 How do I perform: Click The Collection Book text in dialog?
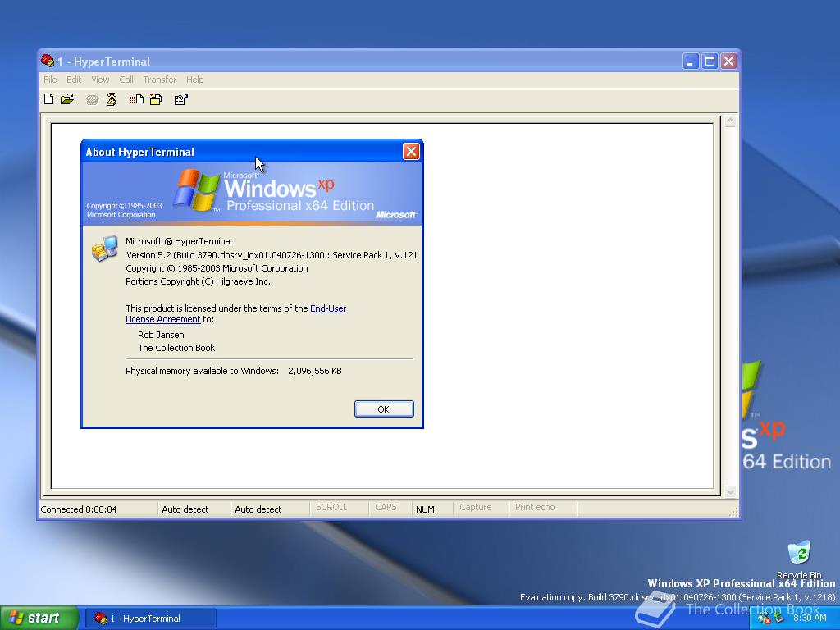(x=176, y=348)
